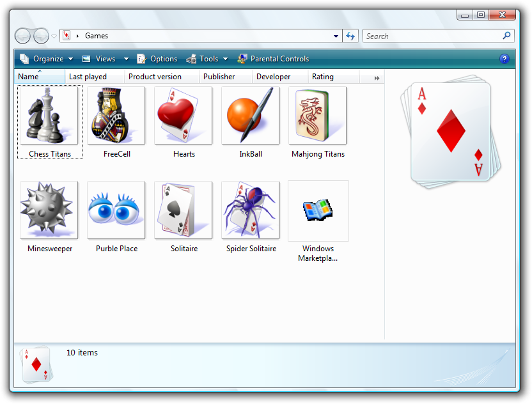Click the Minesweeper label
This screenshot has height=404, width=532.
point(50,249)
